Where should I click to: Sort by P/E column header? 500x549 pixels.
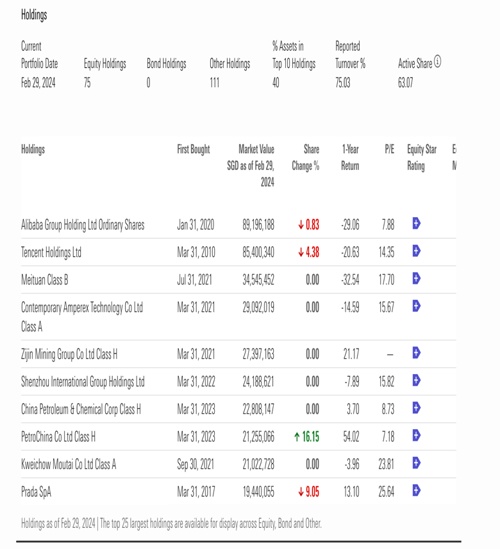(389, 150)
